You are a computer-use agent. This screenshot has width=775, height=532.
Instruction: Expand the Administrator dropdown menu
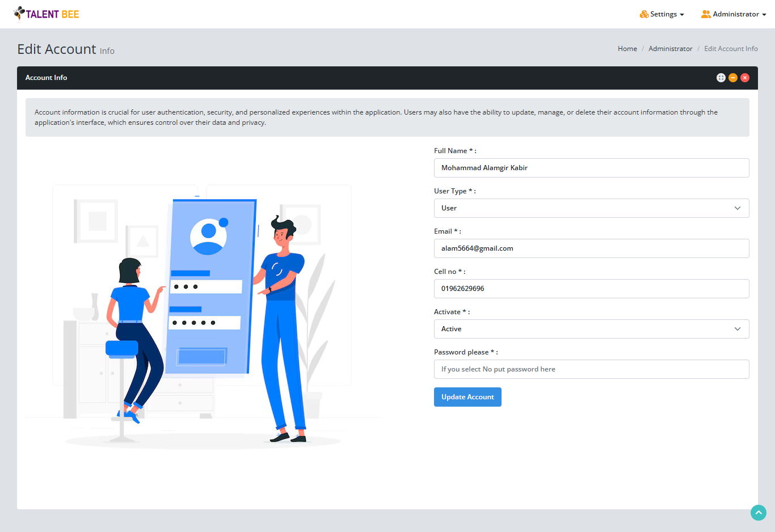734,14
